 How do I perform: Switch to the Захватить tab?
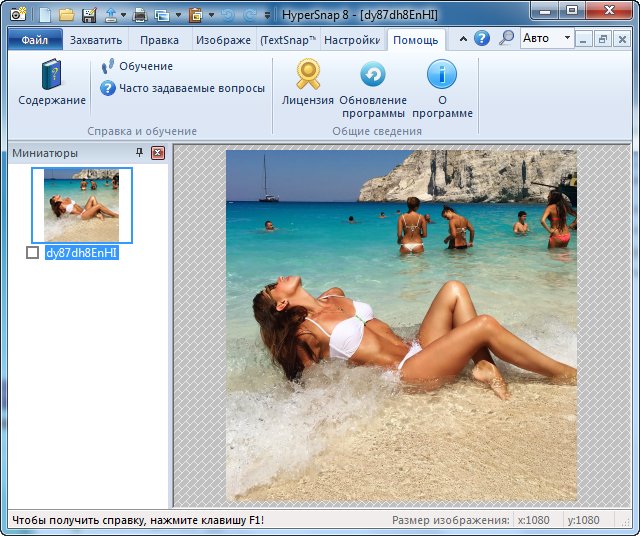[x=96, y=40]
